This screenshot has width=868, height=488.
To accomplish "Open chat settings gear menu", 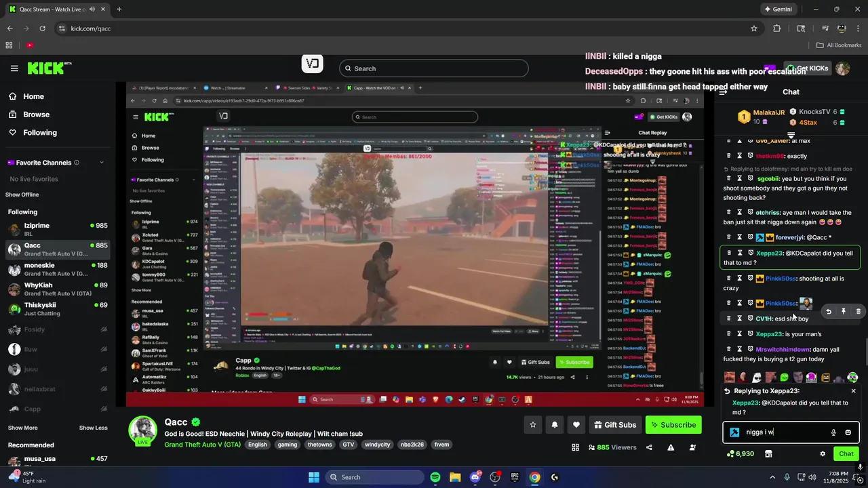I will (x=823, y=453).
